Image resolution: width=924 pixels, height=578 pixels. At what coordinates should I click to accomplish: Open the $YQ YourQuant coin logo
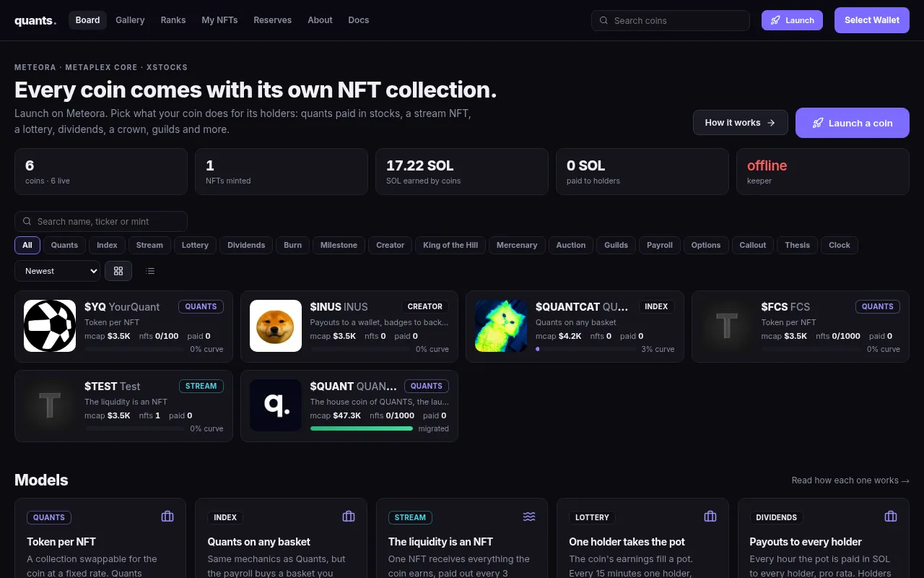tap(50, 326)
